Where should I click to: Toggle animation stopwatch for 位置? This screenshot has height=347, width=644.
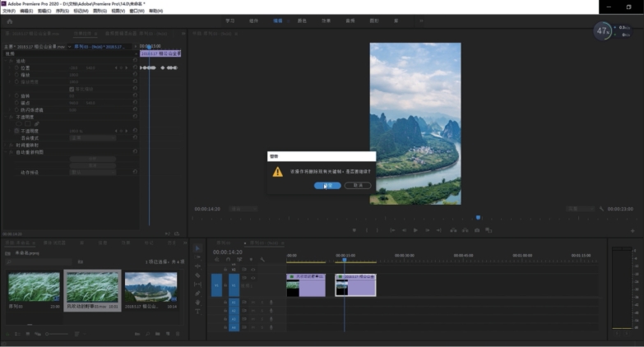click(x=16, y=67)
